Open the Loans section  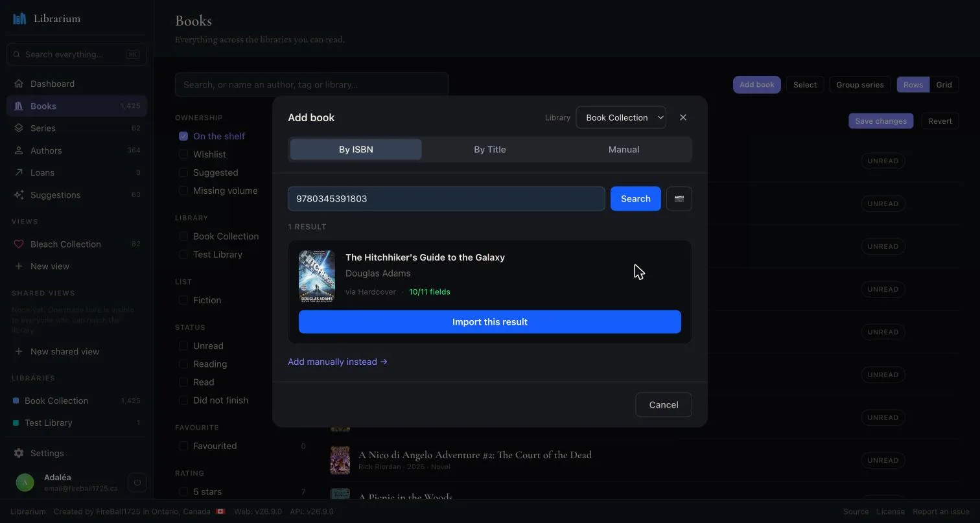76,172
